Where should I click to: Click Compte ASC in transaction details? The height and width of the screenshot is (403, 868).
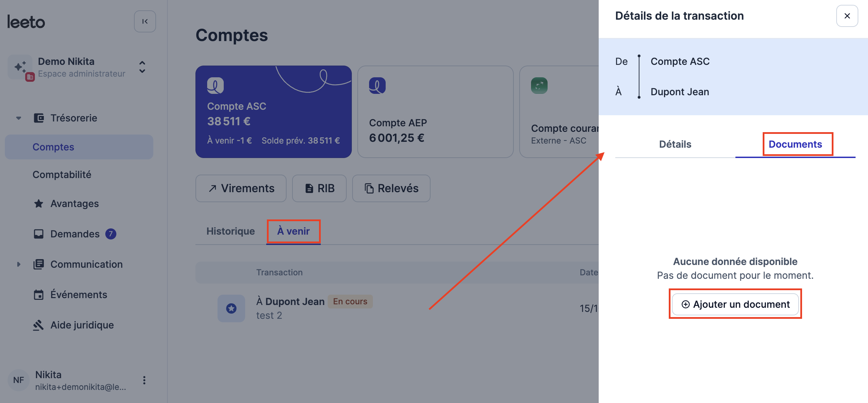[680, 61]
